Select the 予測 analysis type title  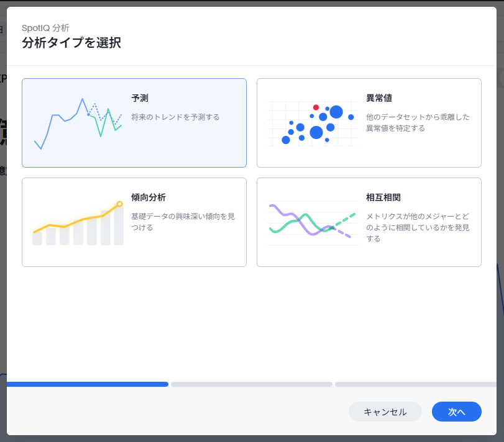(140, 98)
